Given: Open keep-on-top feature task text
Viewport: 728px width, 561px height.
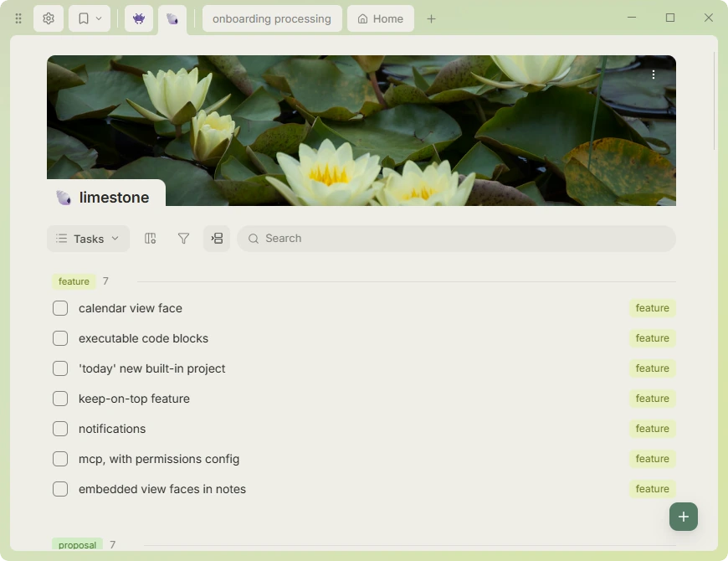Looking at the screenshot, I should (134, 399).
